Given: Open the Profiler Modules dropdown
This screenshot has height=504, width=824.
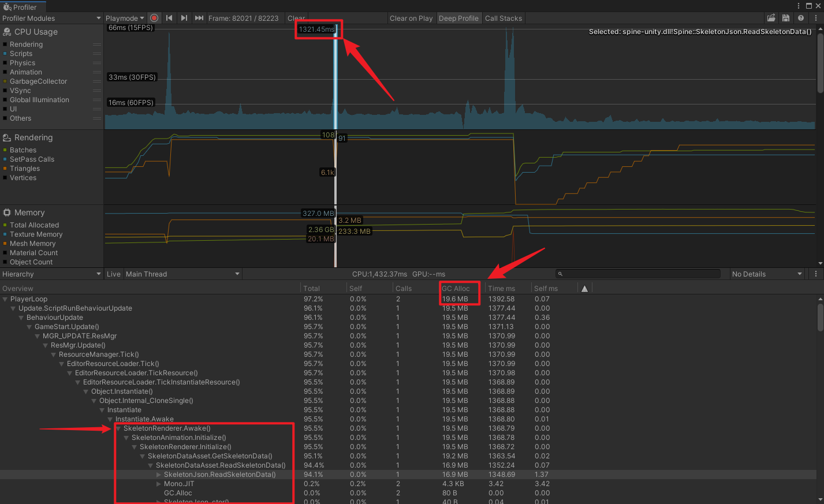Looking at the screenshot, I should point(51,18).
